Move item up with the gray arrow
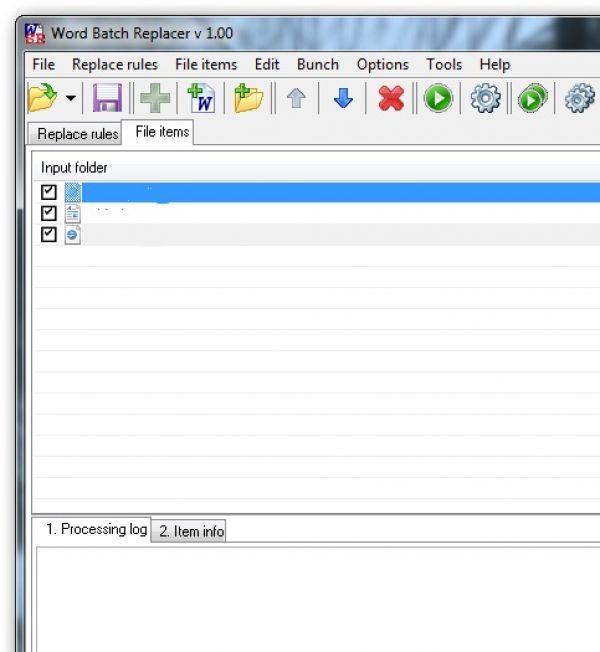Screen dimensions: 600x652 pyautogui.click(x=296, y=99)
